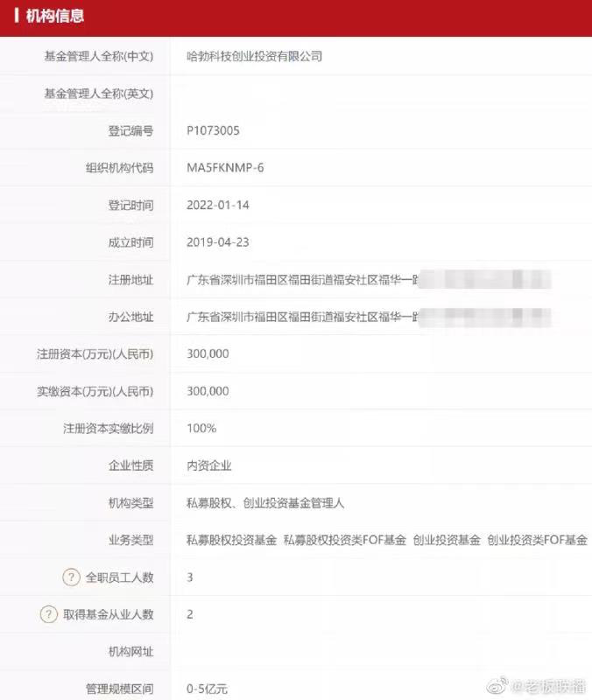Image resolution: width=592 pixels, height=700 pixels.
Task: Click the 私募股权投资基金 business type
Action: pos(231,540)
